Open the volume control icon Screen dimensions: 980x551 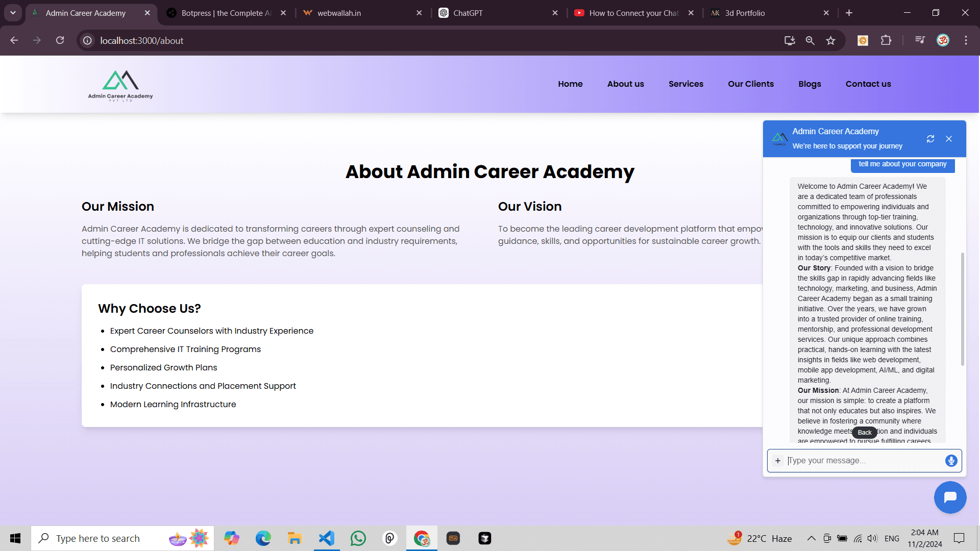point(872,538)
